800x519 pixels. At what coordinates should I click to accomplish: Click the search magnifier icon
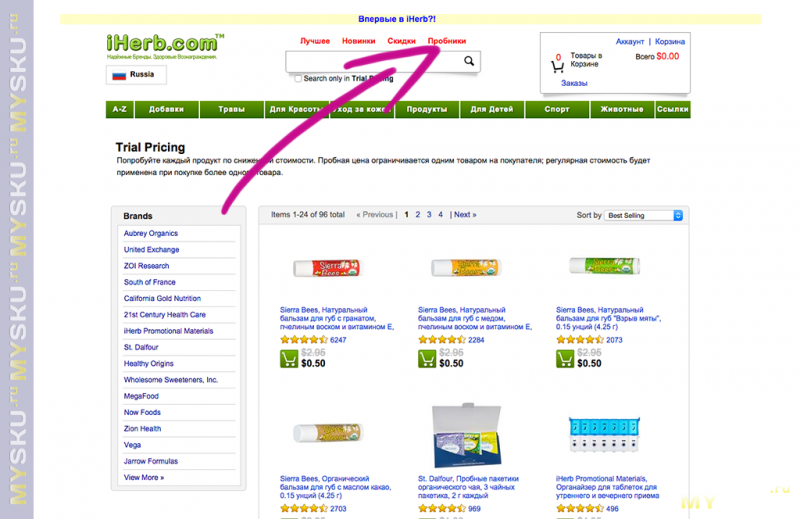[469, 61]
